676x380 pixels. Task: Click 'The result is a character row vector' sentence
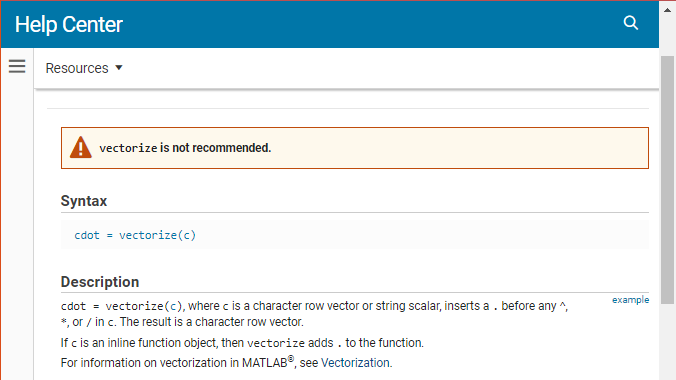[x=212, y=322]
